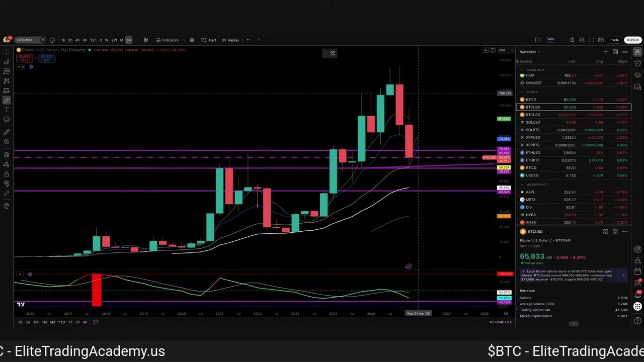Select the All date range
Viewport: 644px width, 362px height.
click(x=85, y=322)
